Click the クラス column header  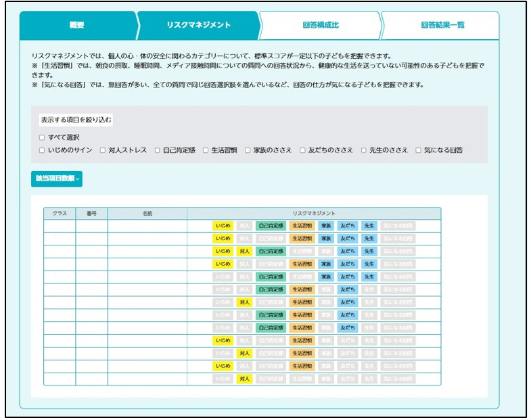click(60, 214)
